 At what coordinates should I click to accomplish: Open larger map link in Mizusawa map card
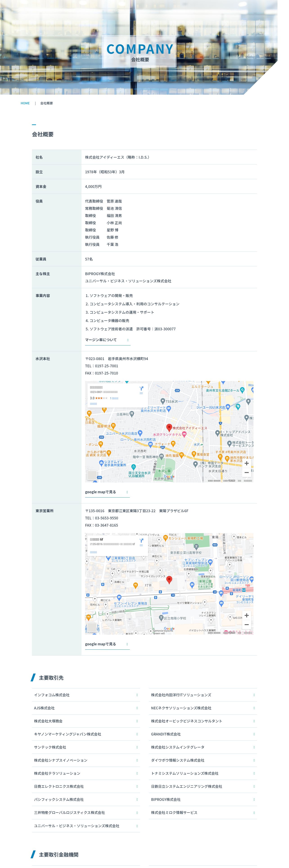94,404
